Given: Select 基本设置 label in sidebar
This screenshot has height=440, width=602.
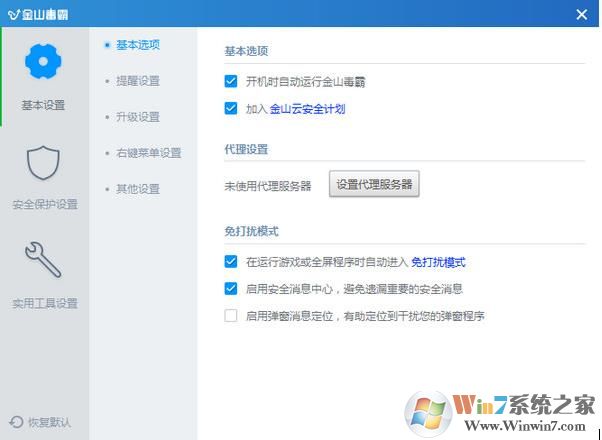Looking at the screenshot, I should [43, 105].
